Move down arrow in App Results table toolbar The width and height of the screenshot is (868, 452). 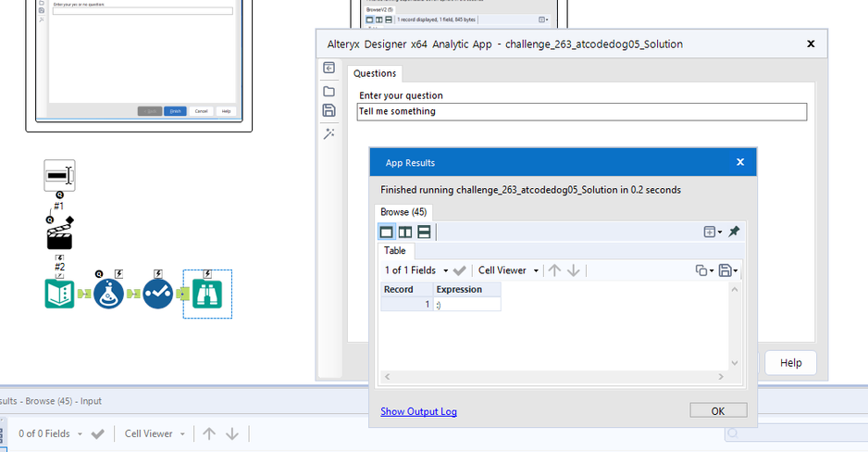(x=574, y=270)
